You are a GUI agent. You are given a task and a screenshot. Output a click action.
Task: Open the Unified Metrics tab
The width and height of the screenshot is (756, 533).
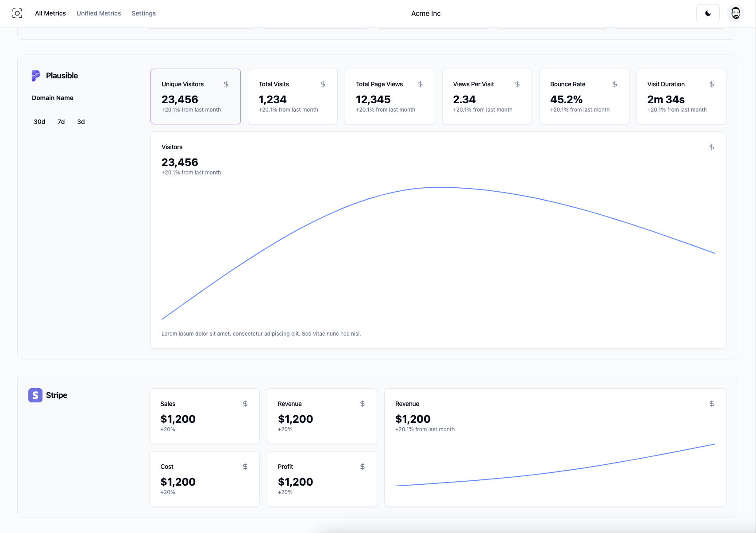99,13
